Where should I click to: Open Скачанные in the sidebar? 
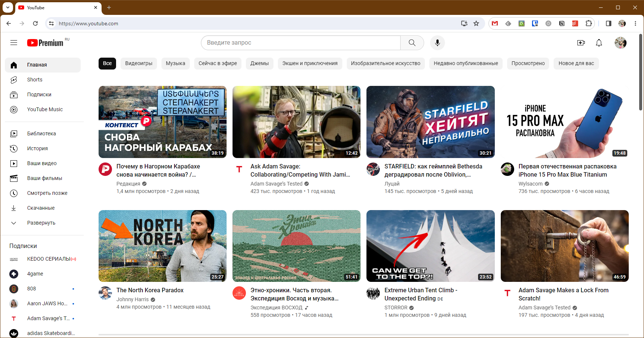pos(43,208)
